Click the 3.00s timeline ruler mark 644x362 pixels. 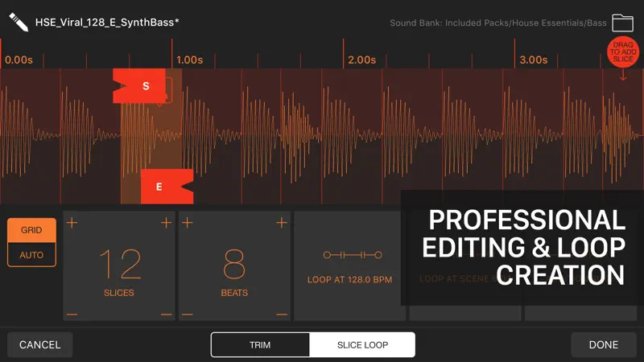click(534, 60)
